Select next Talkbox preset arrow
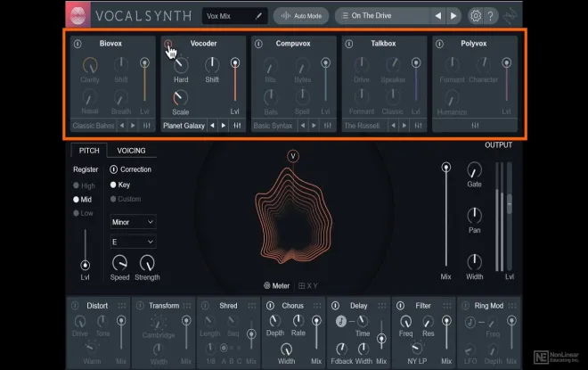This screenshot has height=370, width=588. (404, 126)
